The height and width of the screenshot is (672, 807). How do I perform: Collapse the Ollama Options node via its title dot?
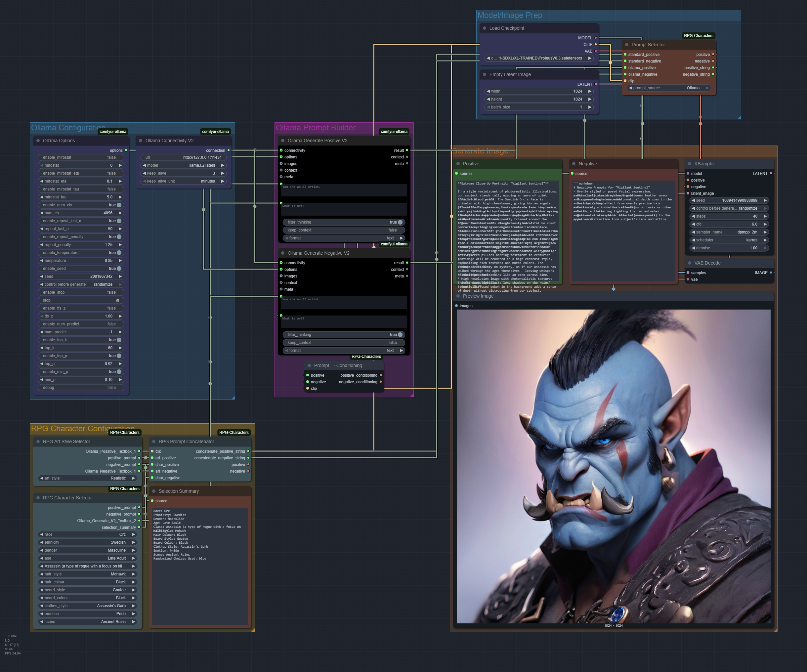click(38, 141)
